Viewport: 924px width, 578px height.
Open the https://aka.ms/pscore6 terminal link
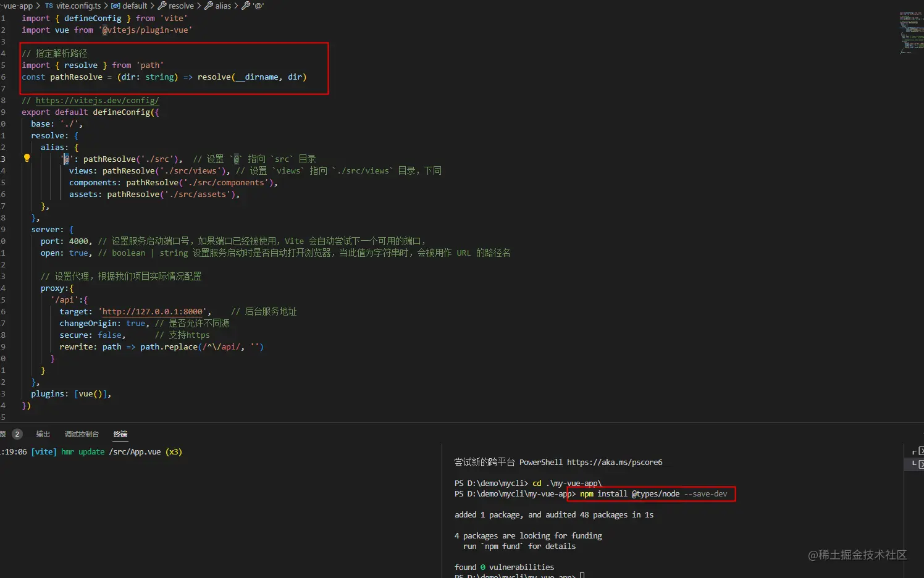click(x=615, y=462)
